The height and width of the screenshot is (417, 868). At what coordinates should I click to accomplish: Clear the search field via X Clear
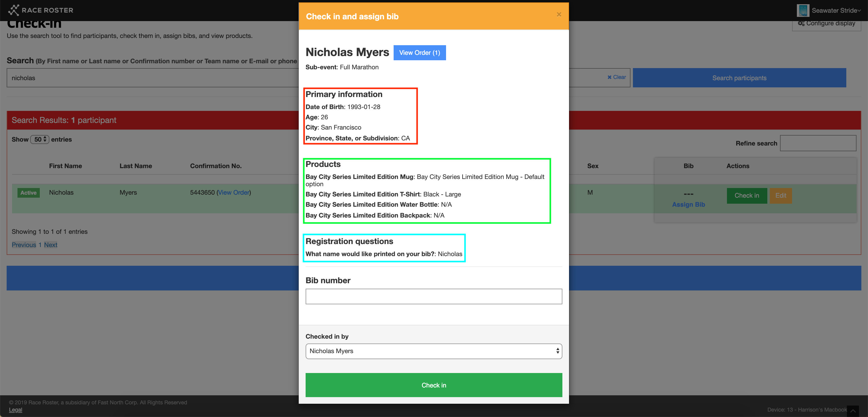[616, 77]
